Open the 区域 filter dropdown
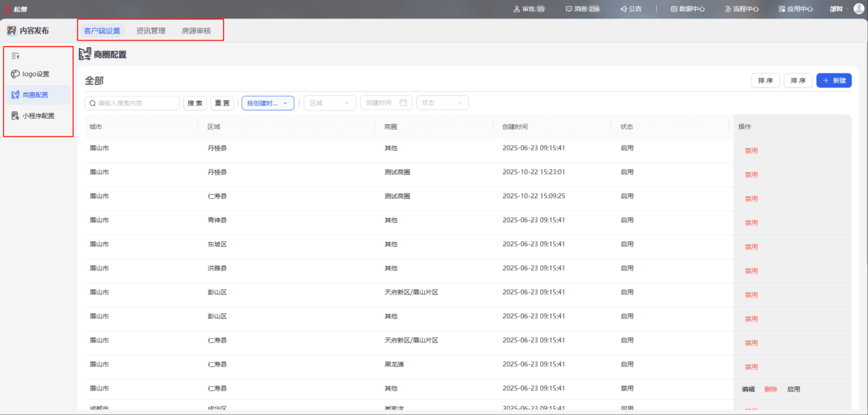The width and height of the screenshot is (868, 415). click(330, 103)
